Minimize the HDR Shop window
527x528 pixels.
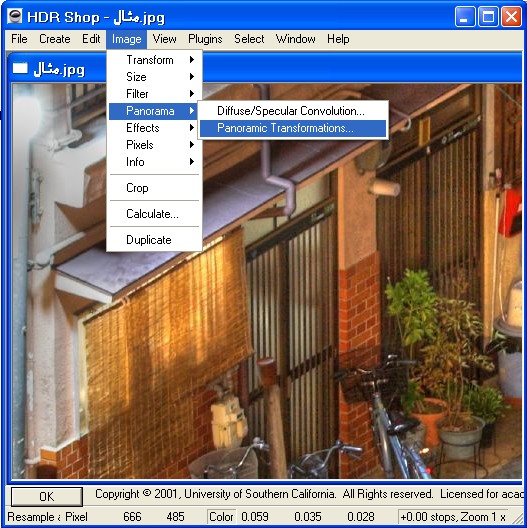(x=465, y=16)
